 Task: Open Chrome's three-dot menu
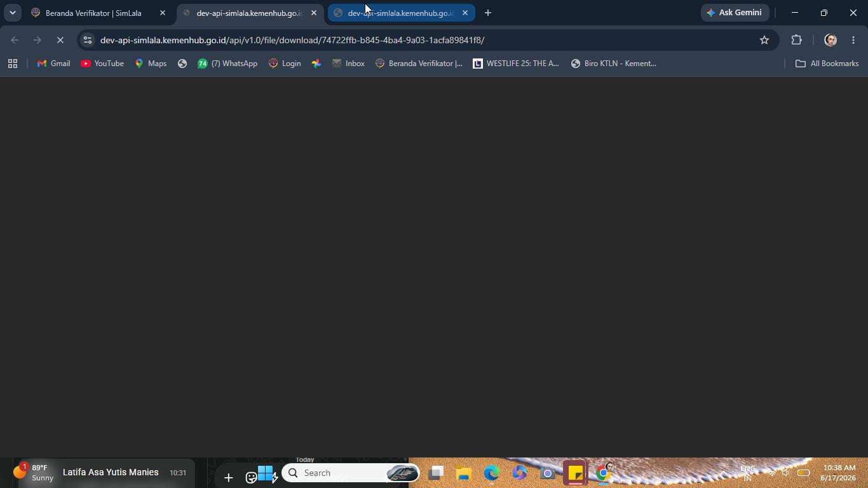pyautogui.click(x=853, y=40)
